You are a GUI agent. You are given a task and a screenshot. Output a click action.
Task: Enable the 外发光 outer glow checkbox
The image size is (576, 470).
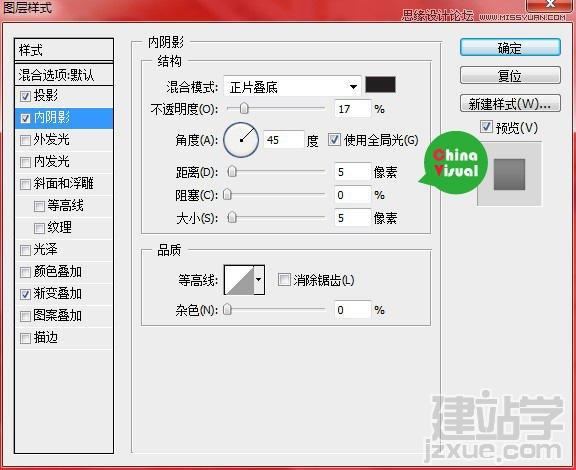coord(25,140)
